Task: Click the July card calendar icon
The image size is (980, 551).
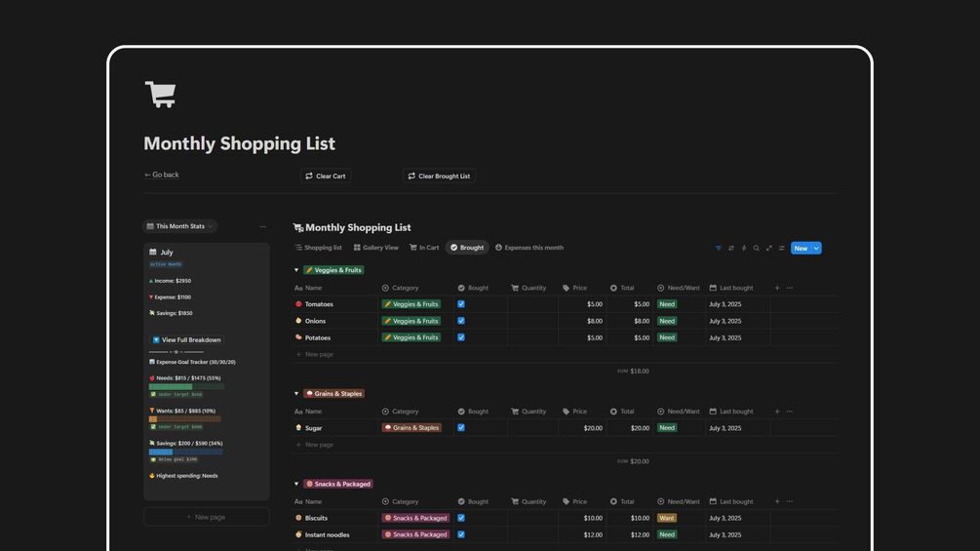Action: pos(153,252)
